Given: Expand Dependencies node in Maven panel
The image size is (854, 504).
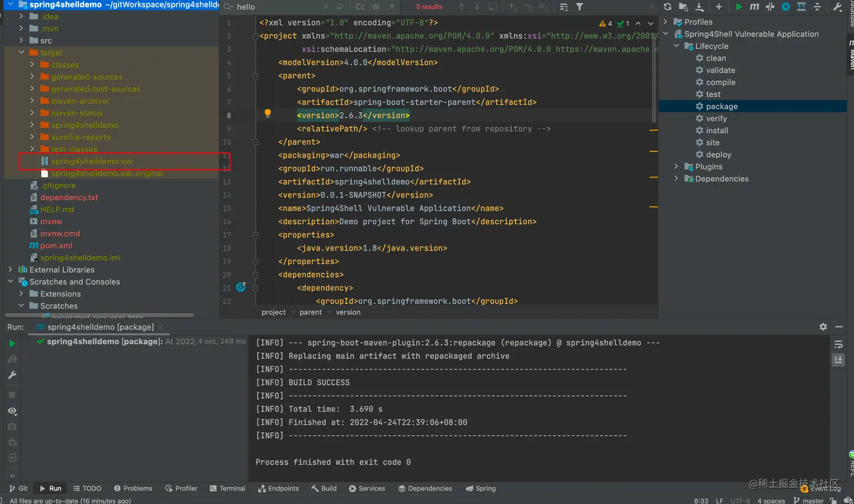Looking at the screenshot, I should tap(676, 179).
